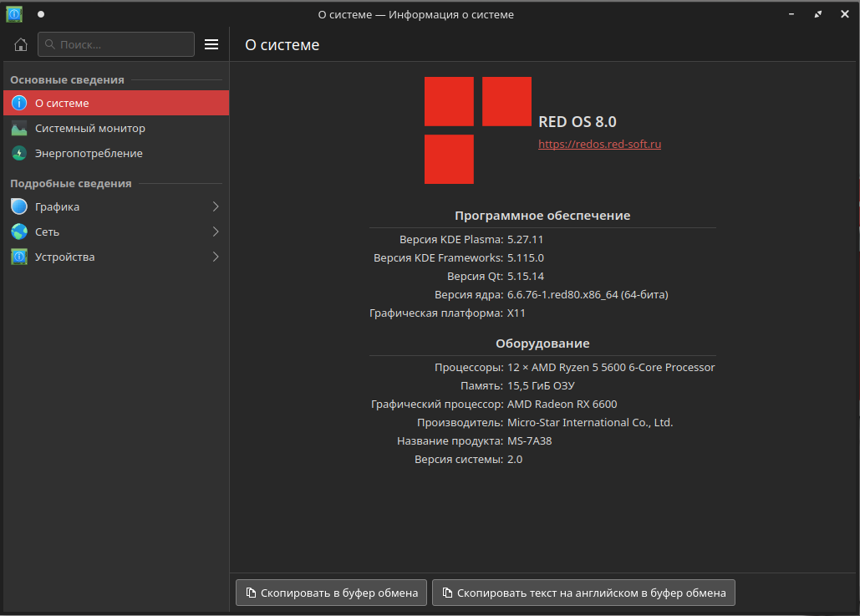Minimize the window
The image size is (860, 616).
(x=791, y=14)
